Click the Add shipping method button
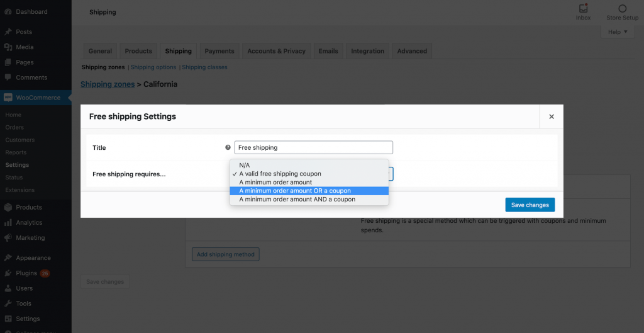Viewport: 644px width, 333px height. (225, 254)
